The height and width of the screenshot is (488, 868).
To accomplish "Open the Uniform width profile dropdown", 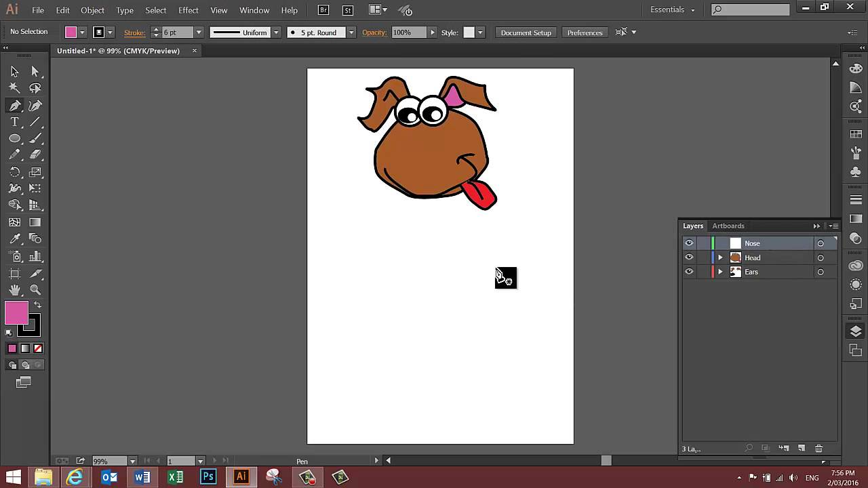I will coord(276,33).
